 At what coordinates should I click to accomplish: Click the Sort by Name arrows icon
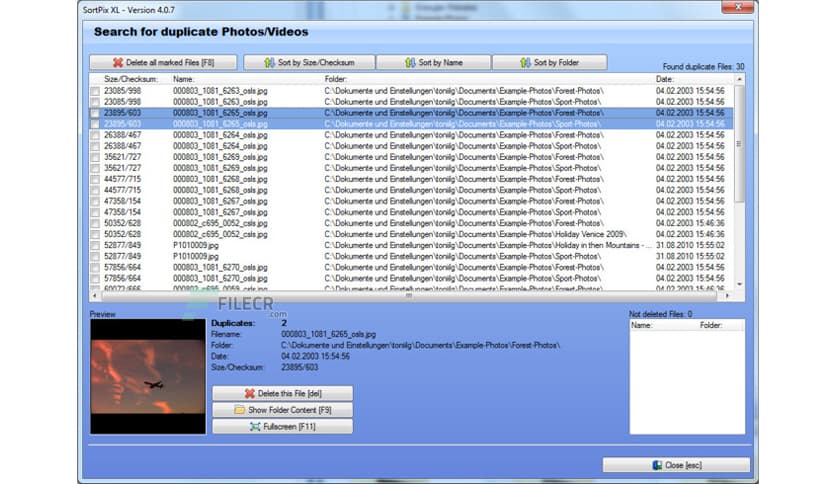pyautogui.click(x=410, y=63)
